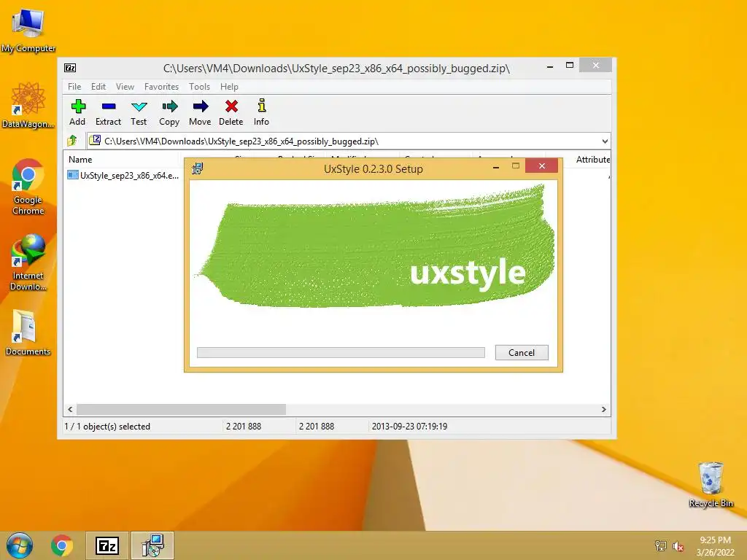This screenshot has height=560, width=747.
Task: Cancel the UxStyle setup
Action: point(522,352)
